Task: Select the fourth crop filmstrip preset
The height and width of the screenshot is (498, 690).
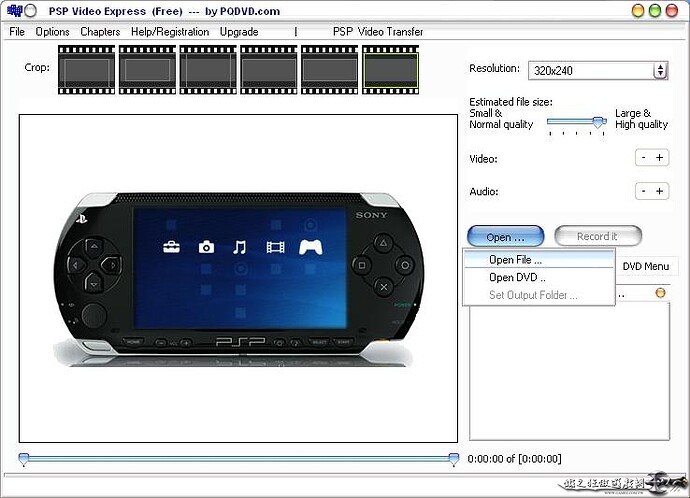Action: click(269, 70)
